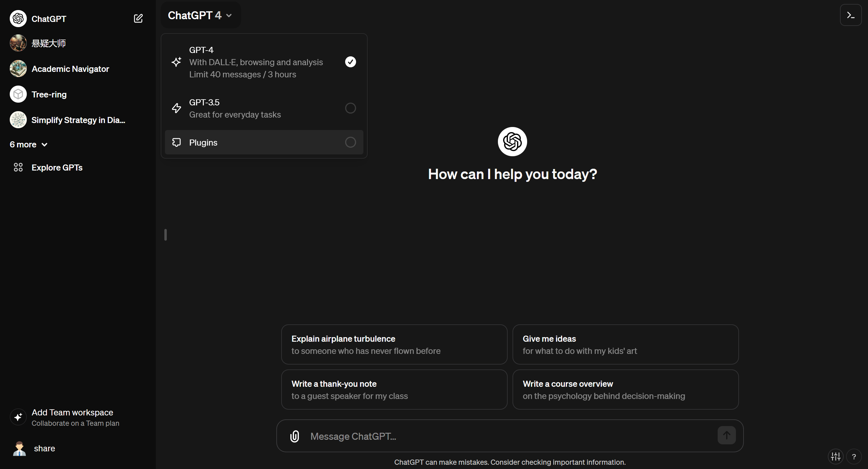Click the Plugins puzzle icon
This screenshot has height=469, width=868.
(177, 142)
